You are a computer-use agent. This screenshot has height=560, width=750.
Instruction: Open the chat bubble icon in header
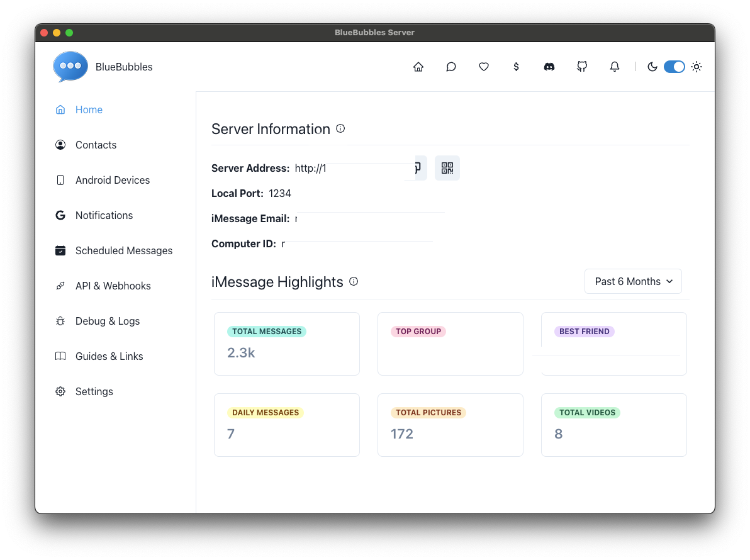451,67
